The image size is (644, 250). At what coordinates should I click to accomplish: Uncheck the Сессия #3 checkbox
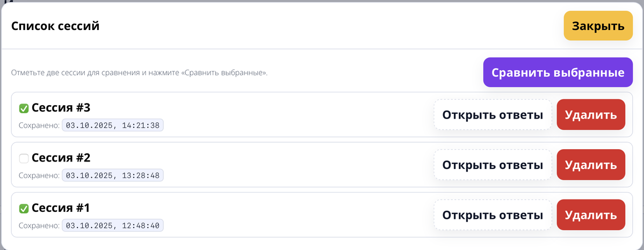[x=24, y=108]
